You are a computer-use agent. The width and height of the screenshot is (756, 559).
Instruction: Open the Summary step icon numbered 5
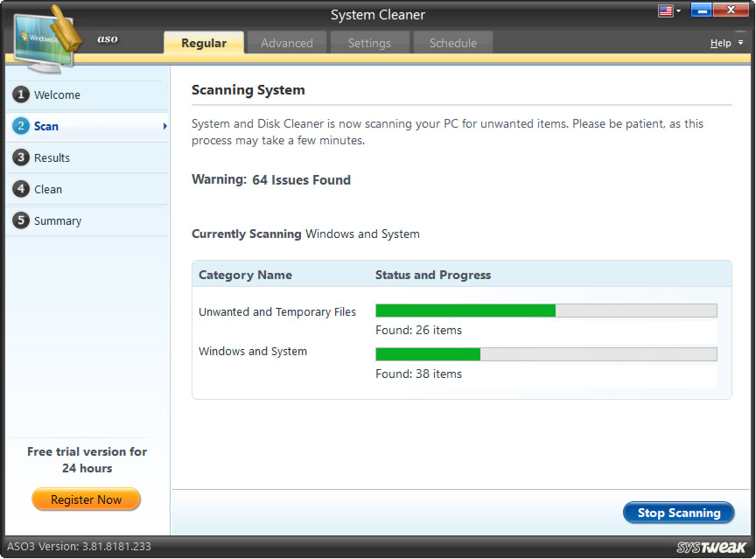point(21,220)
